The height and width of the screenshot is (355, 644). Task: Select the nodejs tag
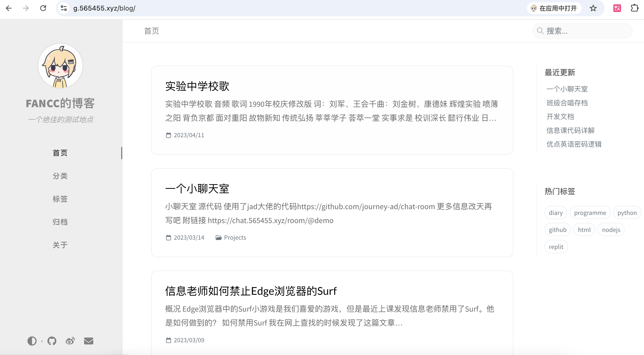tap(611, 230)
